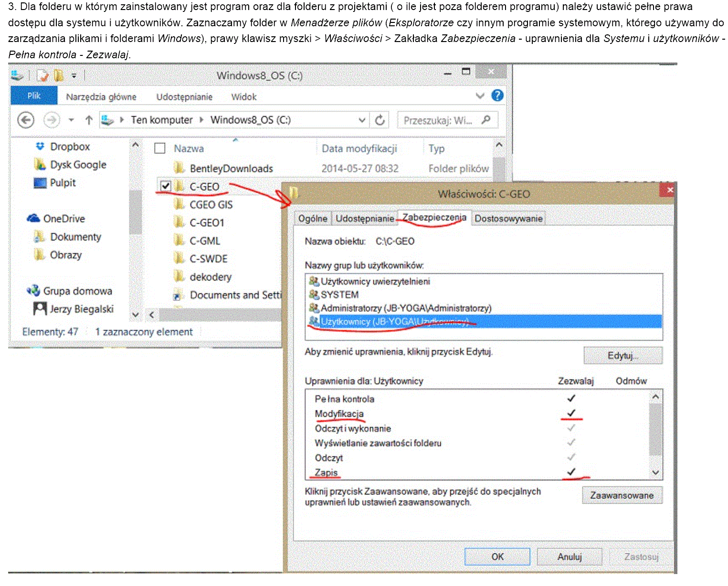Click the Modyfikacja Zezwalaj checkmark
Image resolution: width=728 pixels, height=586 pixels.
[571, 413]
